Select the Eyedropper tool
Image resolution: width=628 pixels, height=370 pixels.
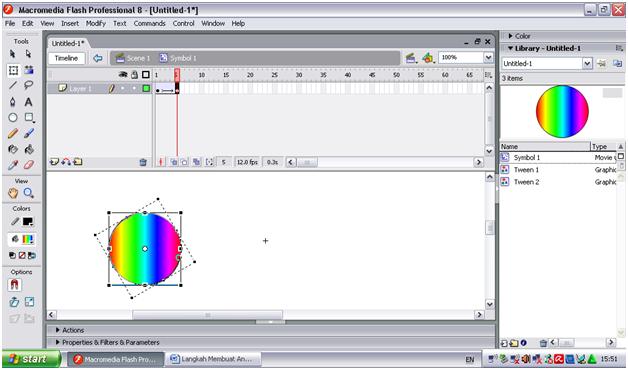pyautogui.click(x=13, y=165)
